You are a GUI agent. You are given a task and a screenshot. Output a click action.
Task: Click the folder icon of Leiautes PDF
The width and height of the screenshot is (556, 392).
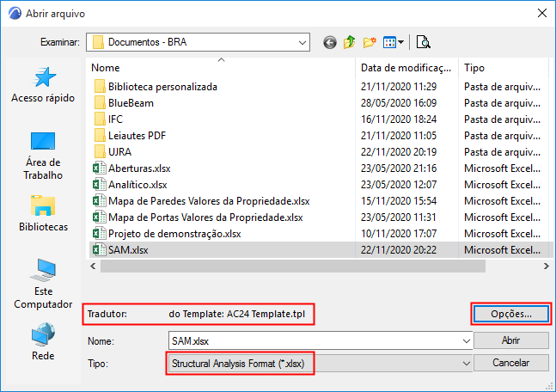(x=100, y=136)
